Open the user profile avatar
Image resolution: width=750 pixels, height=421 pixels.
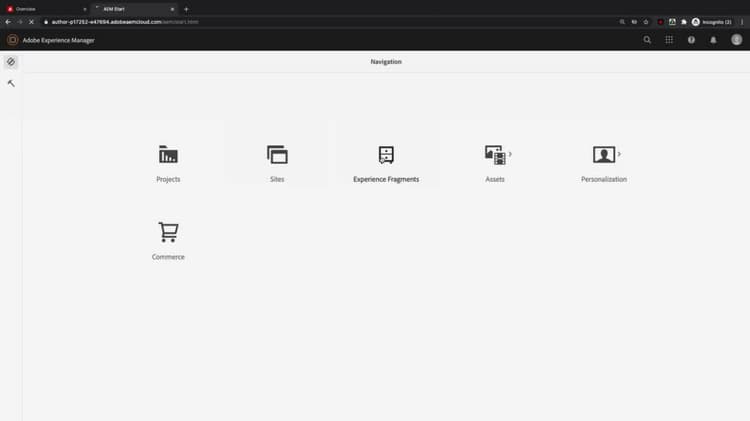point(737,40)
